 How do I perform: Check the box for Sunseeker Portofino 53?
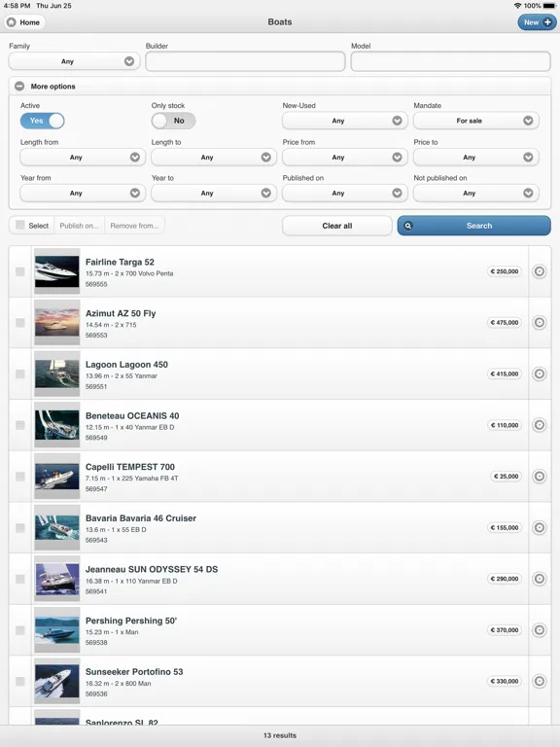(x=20, y=681)
